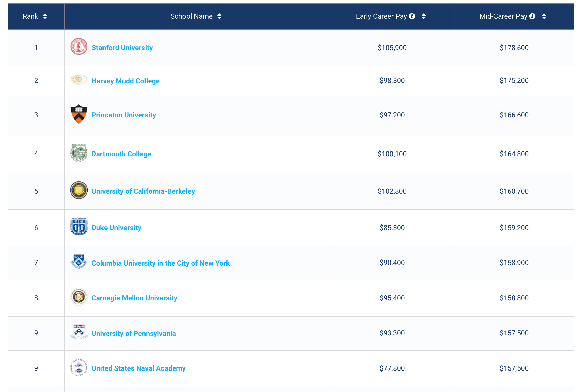Sort by Early Career Pay arrows
This screenshot has height=392, width=579.
point(424,16)
